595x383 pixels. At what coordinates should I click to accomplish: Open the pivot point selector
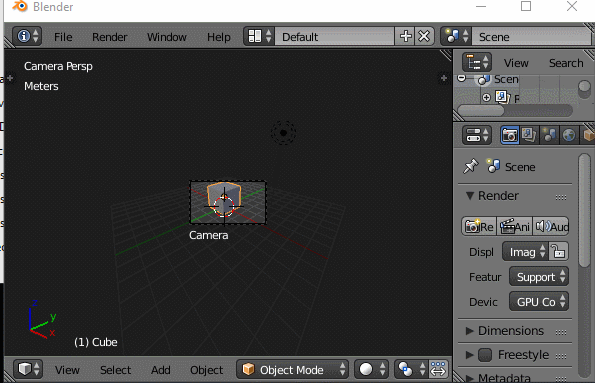point(411,369)
